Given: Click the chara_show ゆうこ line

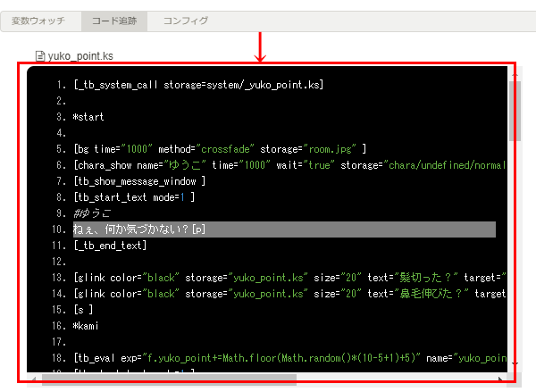Looking at the screenshot, I should coord(289,165).
